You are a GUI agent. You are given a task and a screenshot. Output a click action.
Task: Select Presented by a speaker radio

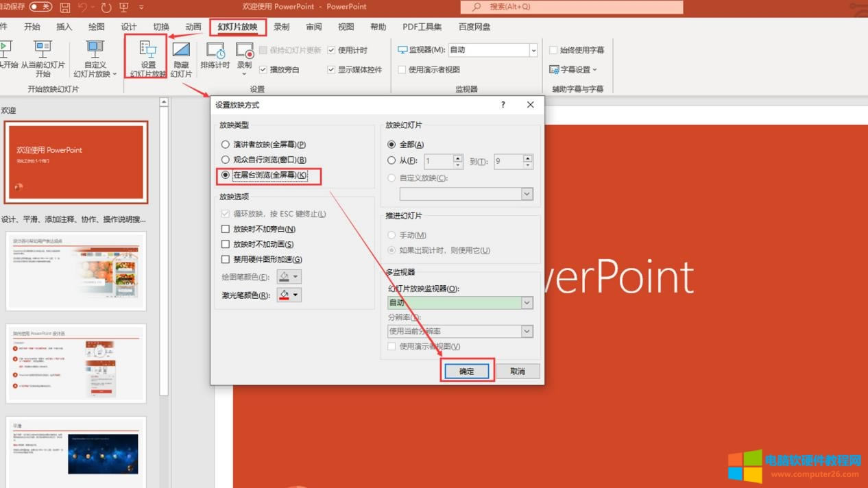(226, 145)
